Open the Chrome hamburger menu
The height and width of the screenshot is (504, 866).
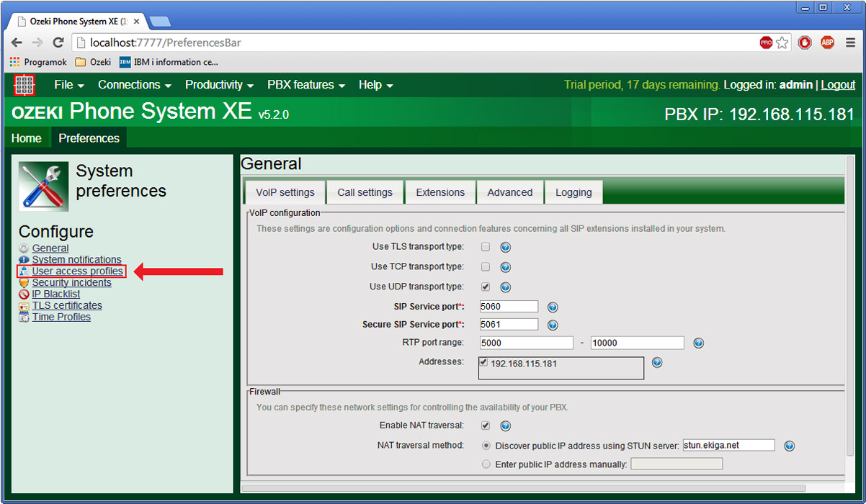(850, 42)
